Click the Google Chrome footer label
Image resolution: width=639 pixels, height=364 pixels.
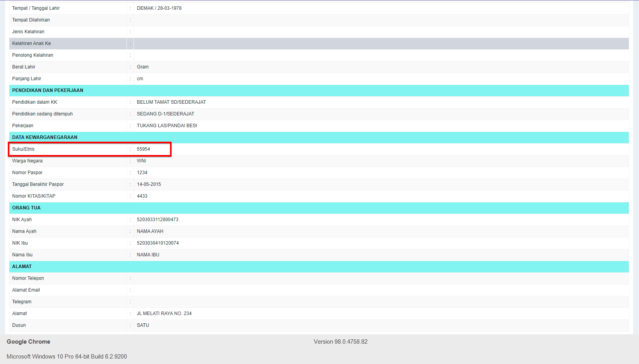pyautogui.click(x=28, y=341)
